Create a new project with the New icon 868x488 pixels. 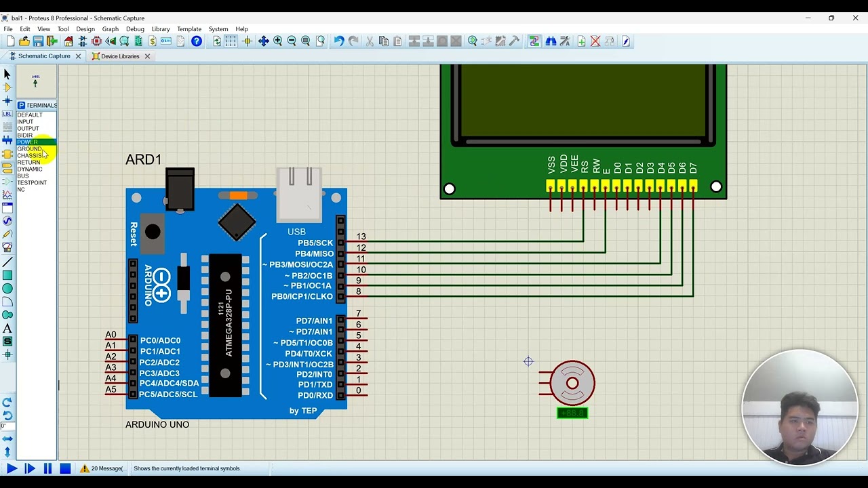11,41
